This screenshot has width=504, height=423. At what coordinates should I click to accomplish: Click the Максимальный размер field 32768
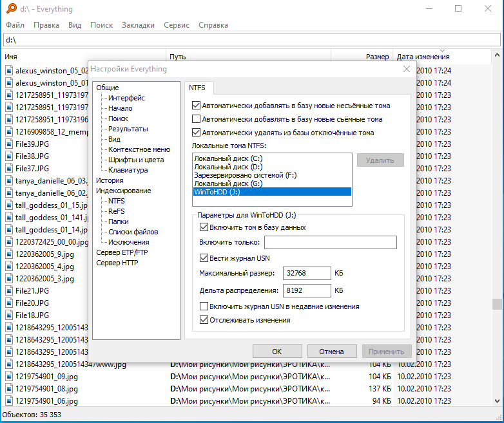(307, 273)
